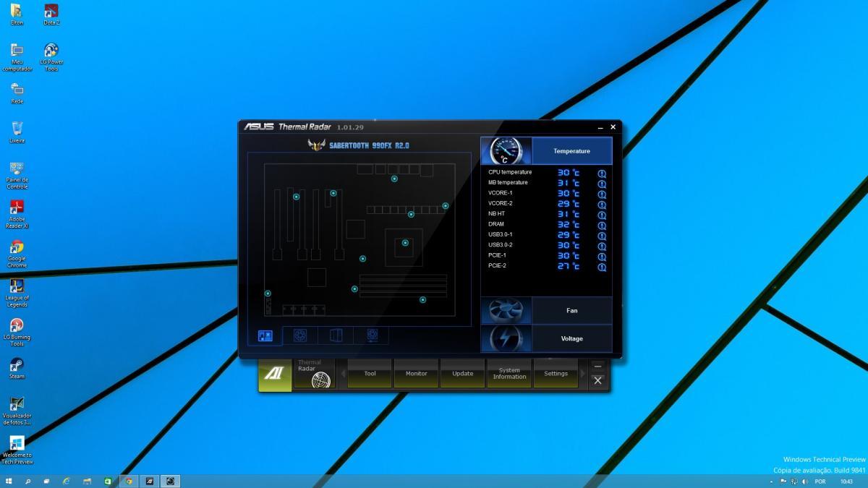Click the 'SABERTOOTH 990FX R2.0' board title
868x488 pixels.
pyautogui.click(x=369, y=145)
